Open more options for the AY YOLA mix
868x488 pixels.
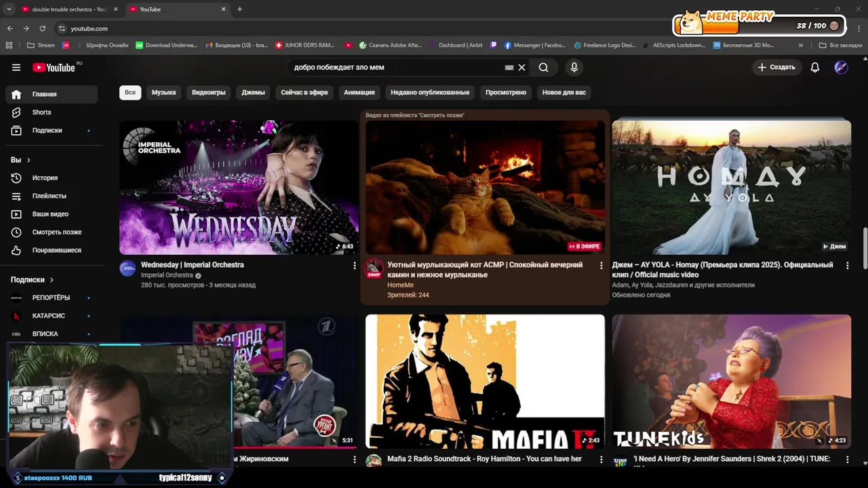pyautogui.click(x=847, y=266)
